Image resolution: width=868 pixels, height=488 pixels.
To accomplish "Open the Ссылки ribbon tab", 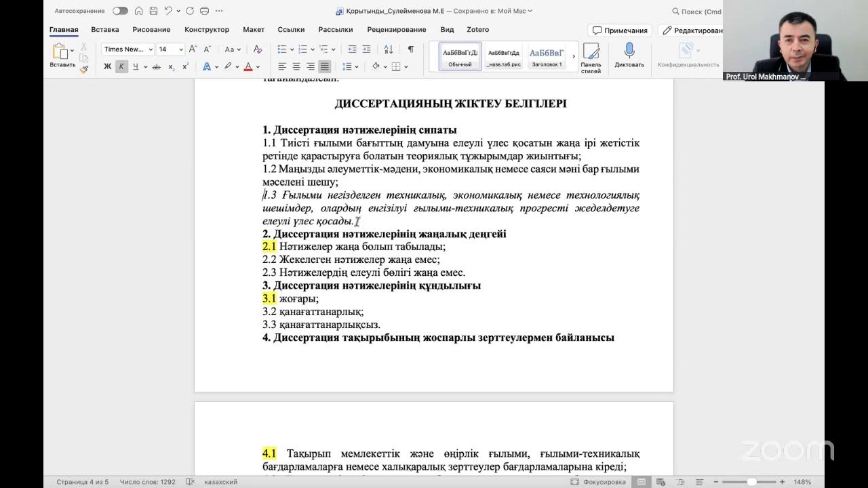I will (291, 30).
